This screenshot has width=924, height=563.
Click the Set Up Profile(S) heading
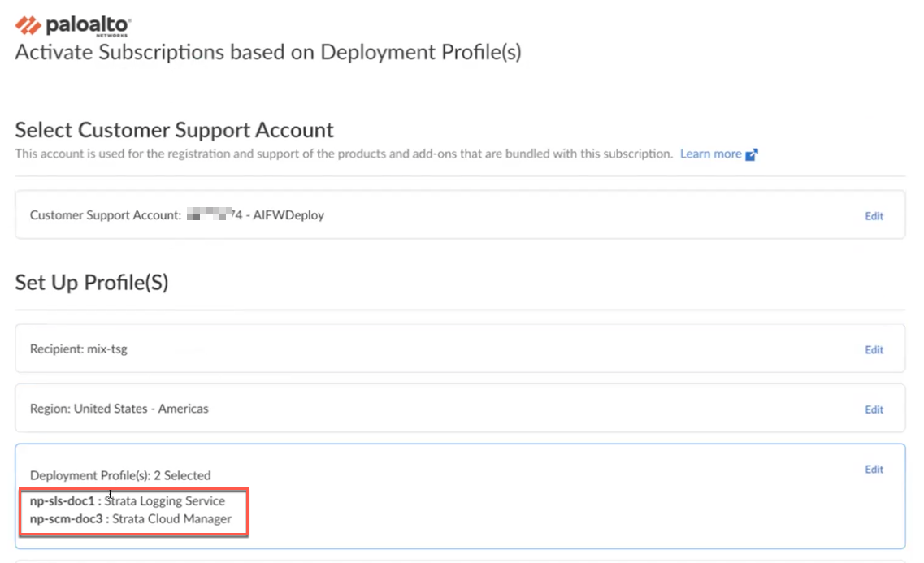click(x=91, y=283)
